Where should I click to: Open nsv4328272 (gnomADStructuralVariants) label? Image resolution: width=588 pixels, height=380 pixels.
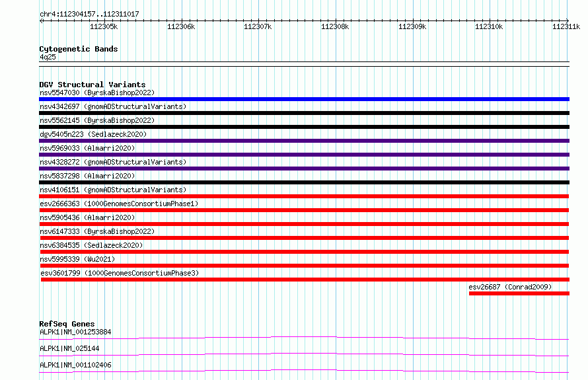point(113,162)
